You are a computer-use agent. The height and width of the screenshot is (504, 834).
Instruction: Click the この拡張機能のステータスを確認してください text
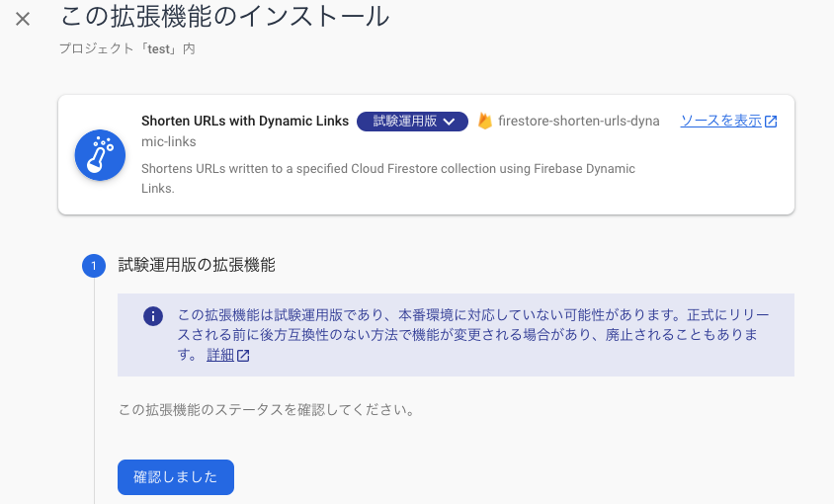tap(267, 410)
